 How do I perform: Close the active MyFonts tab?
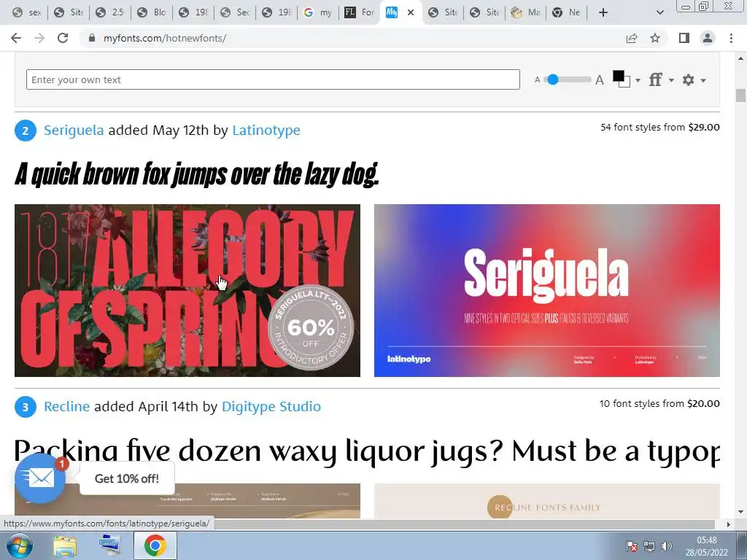coord(411,12)
